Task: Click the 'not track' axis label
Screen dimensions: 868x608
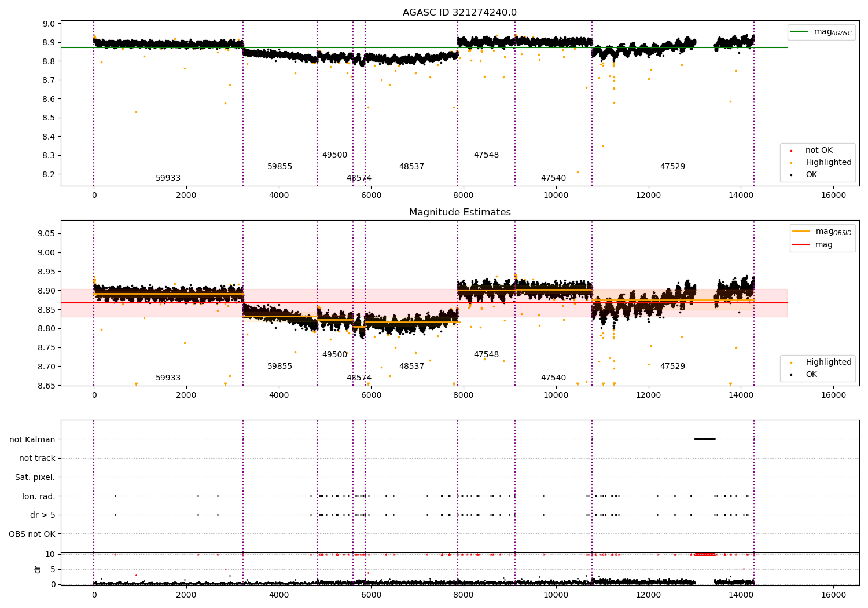Action: click(37, 458)
